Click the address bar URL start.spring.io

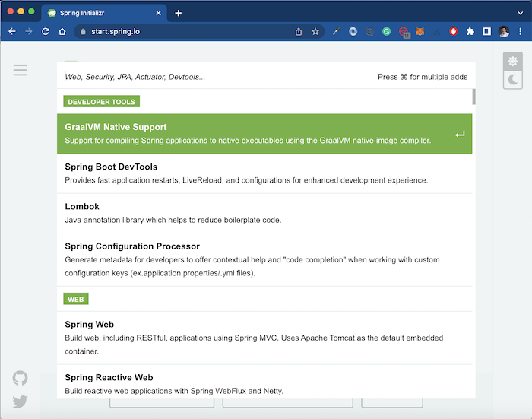(x=116, y=32)
